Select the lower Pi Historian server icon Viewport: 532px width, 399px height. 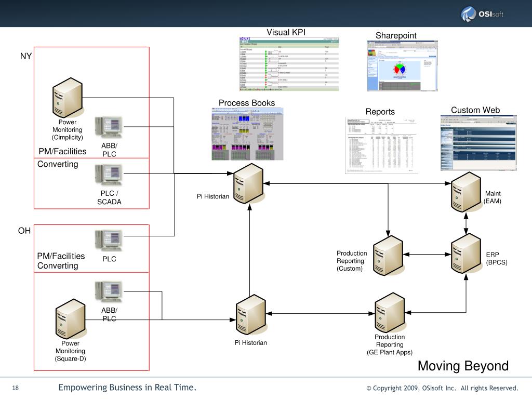click(251, 314)
